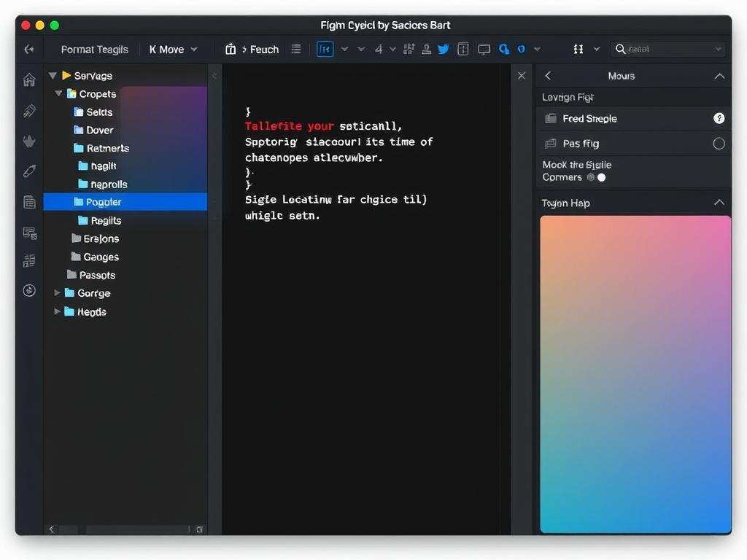This screenshot has width=747, height=560.
Task: Select the Pas ffig radio button
Action: (x=719, y=144)
